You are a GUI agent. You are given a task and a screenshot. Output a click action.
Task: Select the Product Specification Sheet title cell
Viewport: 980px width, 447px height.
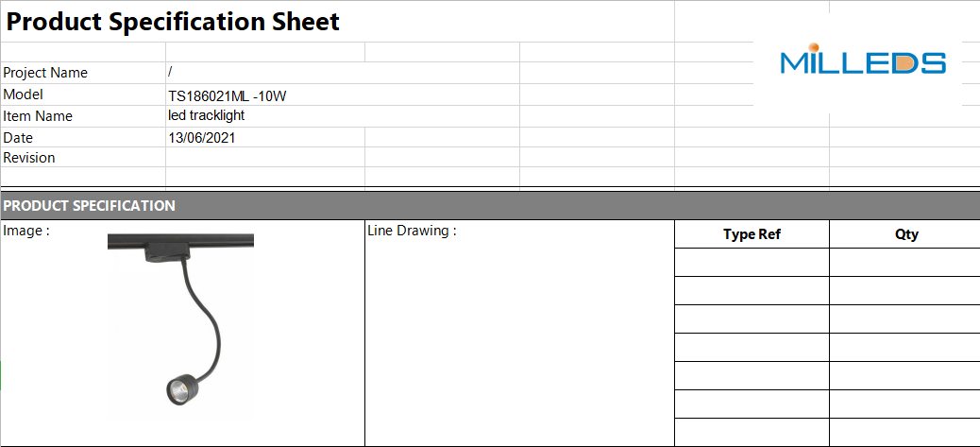coord(337,21)
